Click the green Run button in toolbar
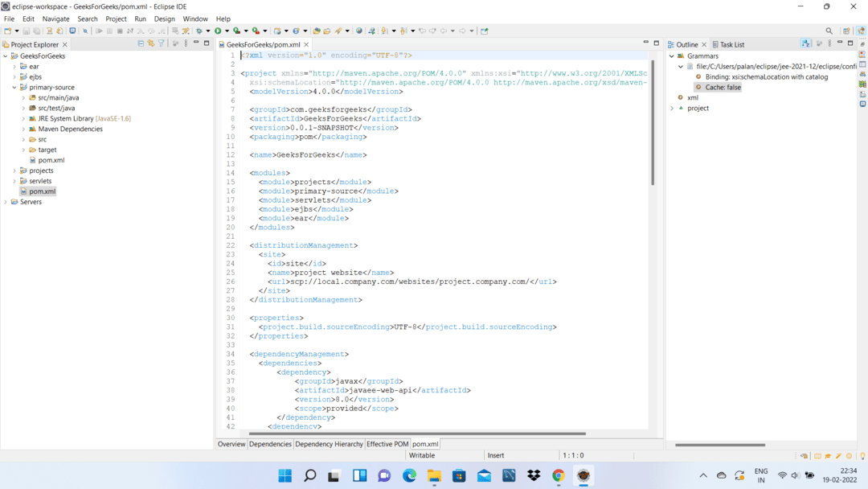 click(217, 31)
